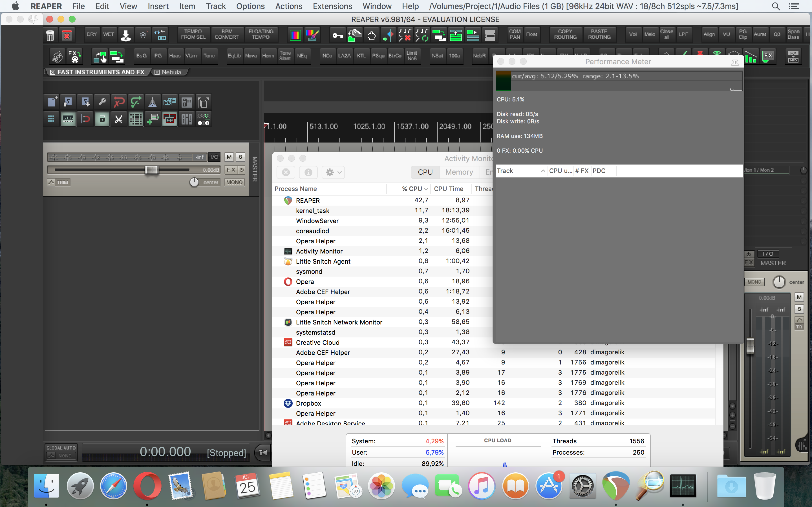Image resolution: width=812 pixels, height=507 pixels.
Task: Toggle the magnet snap icon
Action: point(85,119)
